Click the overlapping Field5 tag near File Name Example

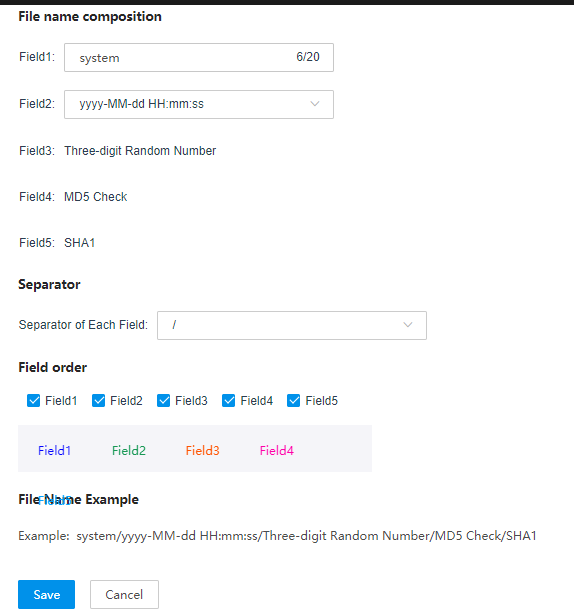pos(55,500)
